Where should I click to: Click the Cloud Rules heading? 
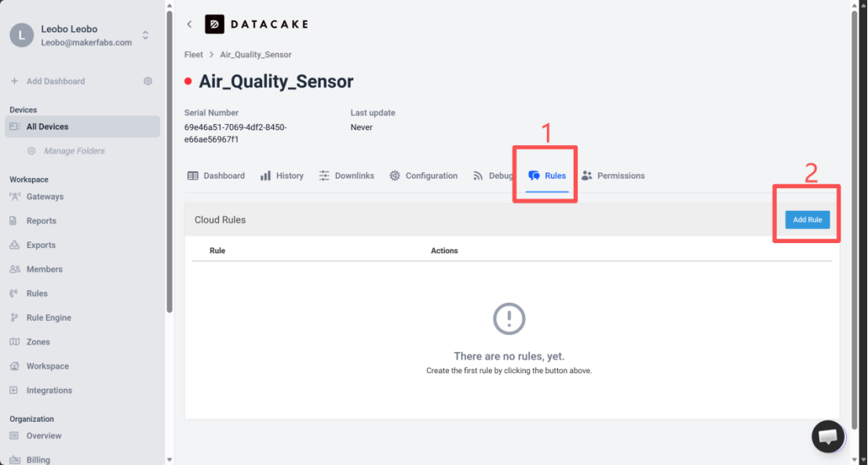tap(220, 220)
